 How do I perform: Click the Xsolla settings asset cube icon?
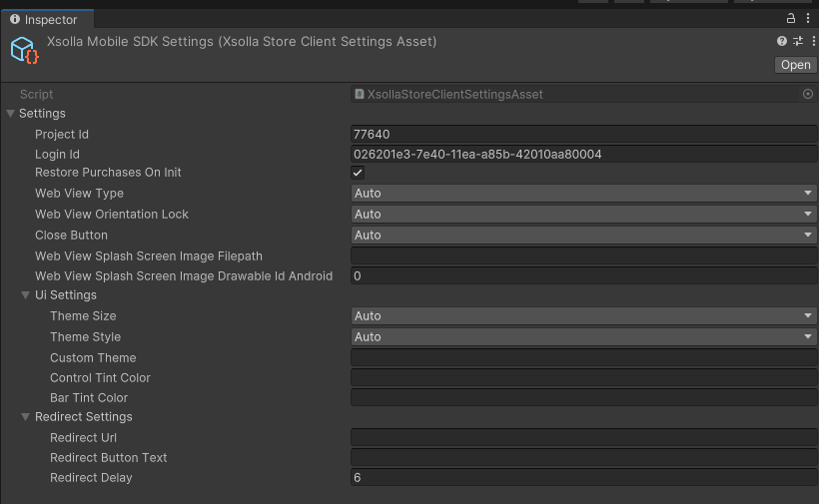[24, 50]
